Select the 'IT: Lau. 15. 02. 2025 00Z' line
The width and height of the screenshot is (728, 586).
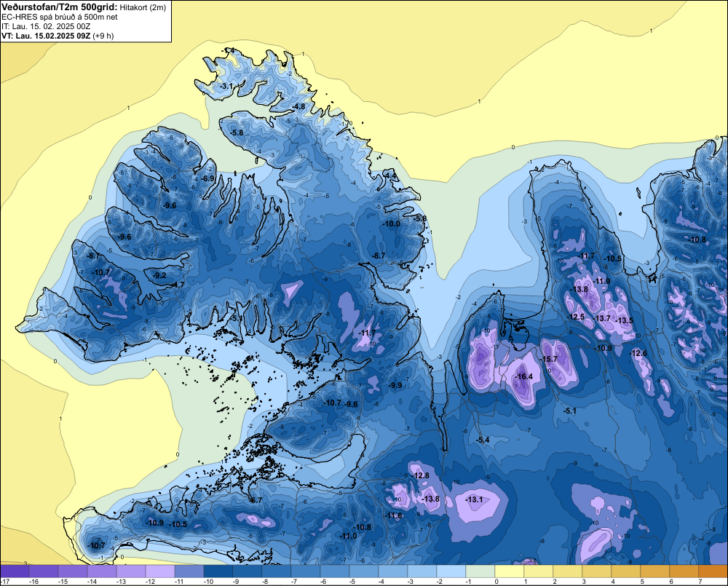[46, 26]
